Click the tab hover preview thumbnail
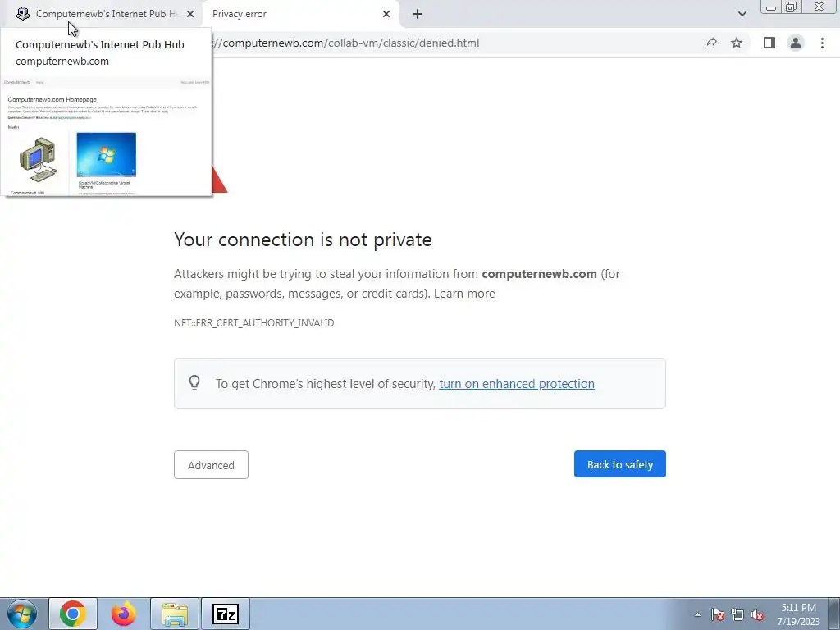This screenshot has width=840, height=630. click(x=106, y=136)
